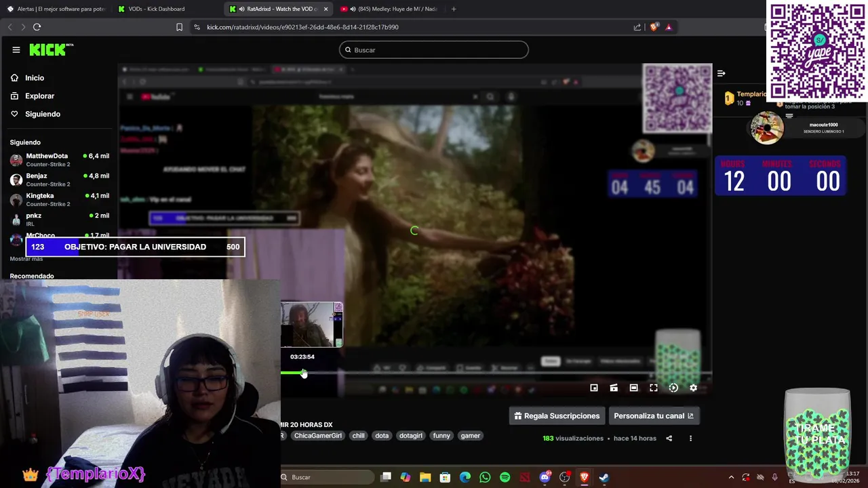The width and height of the screenshot is (868, 488).
Task: Open the three-dot video options menu
Action: coord(690,439)
